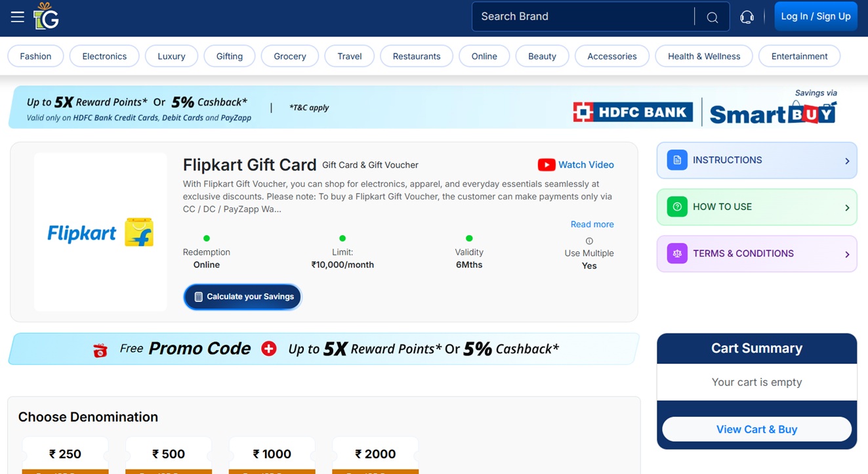
Task: Click Gift Card & Gift Voucher label
Action: click(370, 165)
